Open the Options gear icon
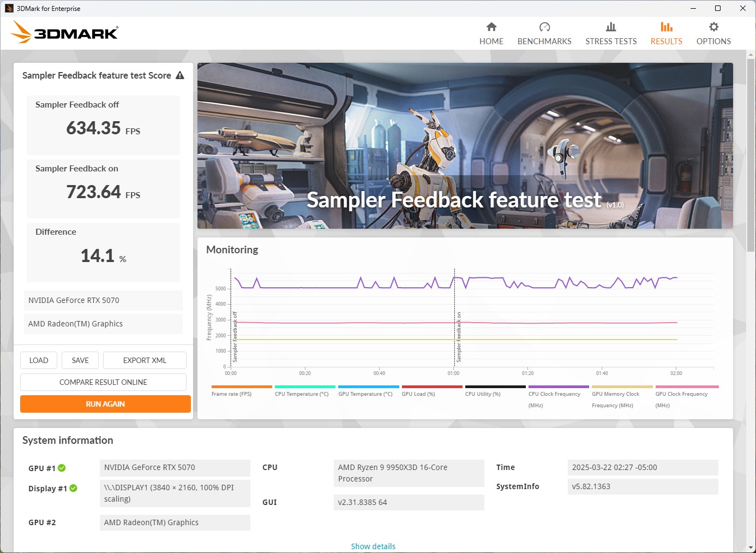The height and width of the screenshot is (553, 756). (713, 27)
